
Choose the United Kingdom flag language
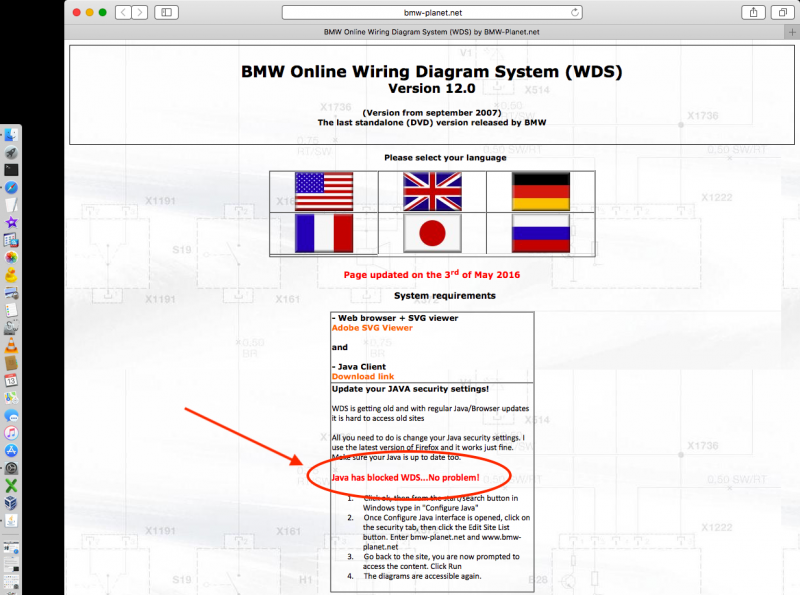tap(432, 191)
